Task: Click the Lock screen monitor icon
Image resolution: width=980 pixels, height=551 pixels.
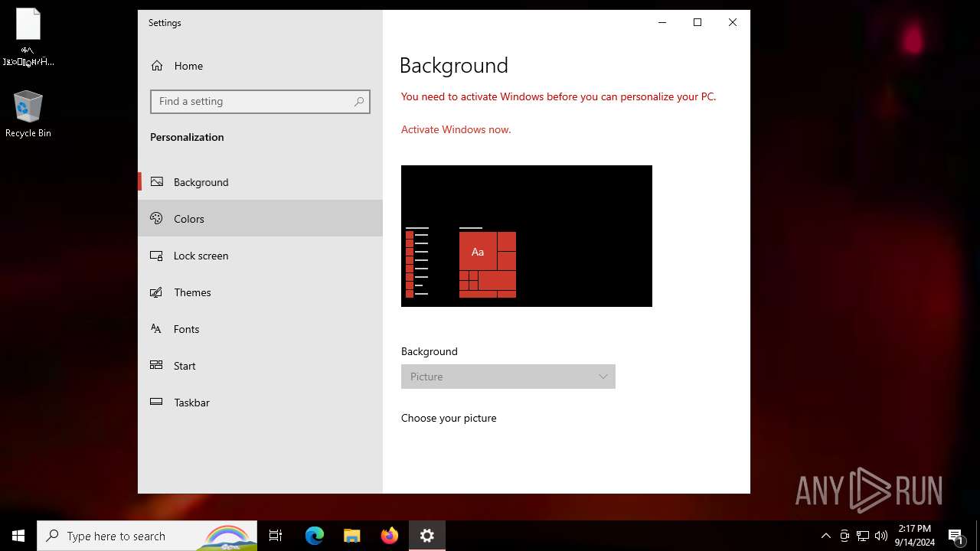Action: click(x=157, y=256)
